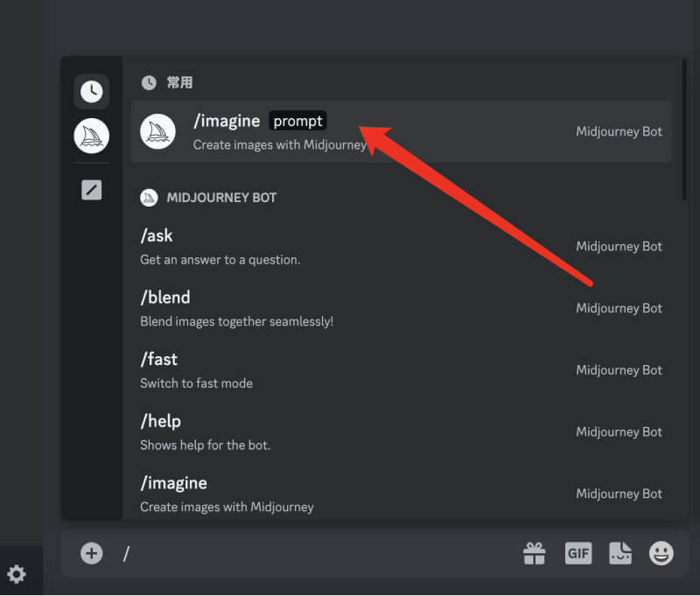Choose the /help command
700x596 pixels.
point(402,431)
